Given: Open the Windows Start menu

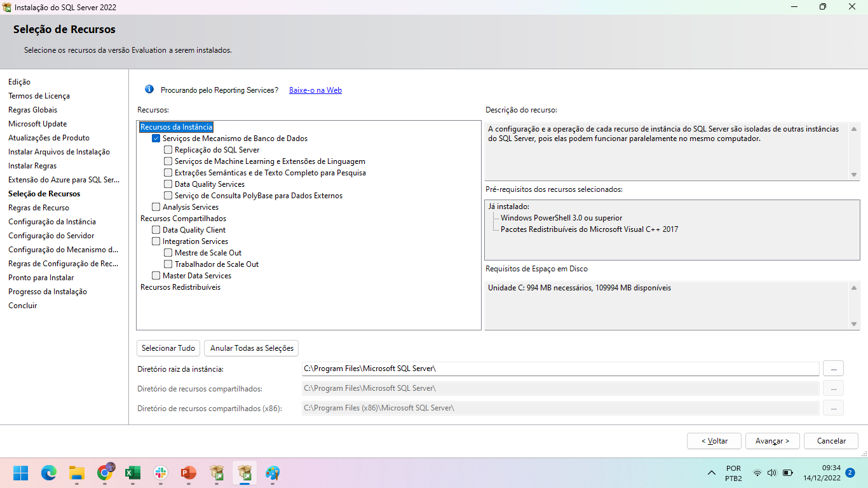Looking at the screenshot, I should [21, 473].
